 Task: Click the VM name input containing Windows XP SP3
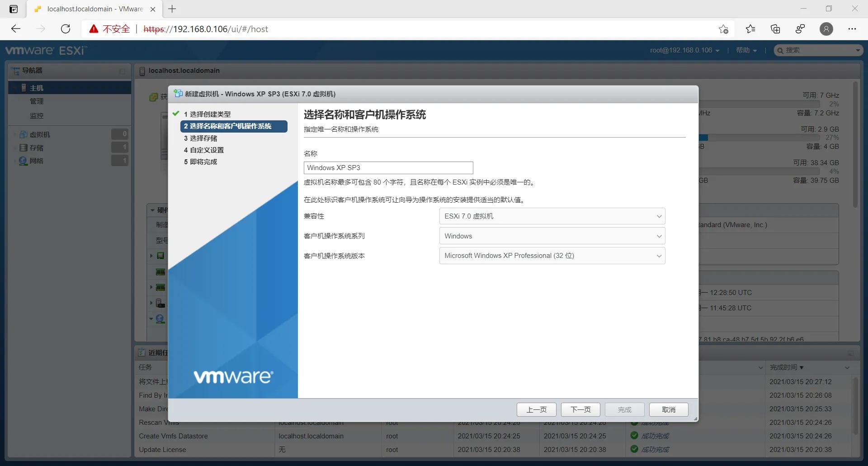388,167
